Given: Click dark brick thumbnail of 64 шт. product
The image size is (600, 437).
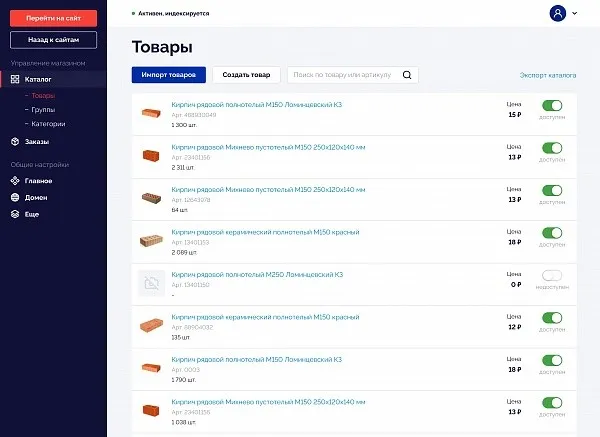Looking at the screenshot, I should pos(151,198).
